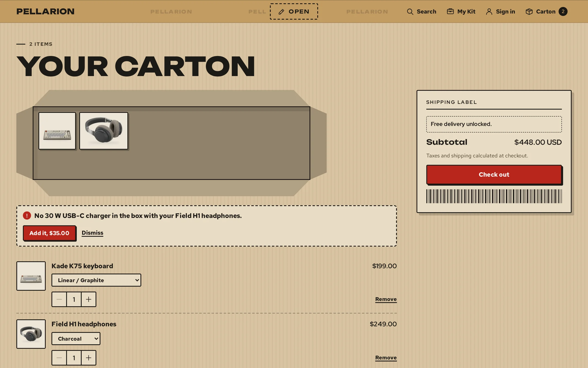Increase Field H1 headphones quantity

[88, 358]
